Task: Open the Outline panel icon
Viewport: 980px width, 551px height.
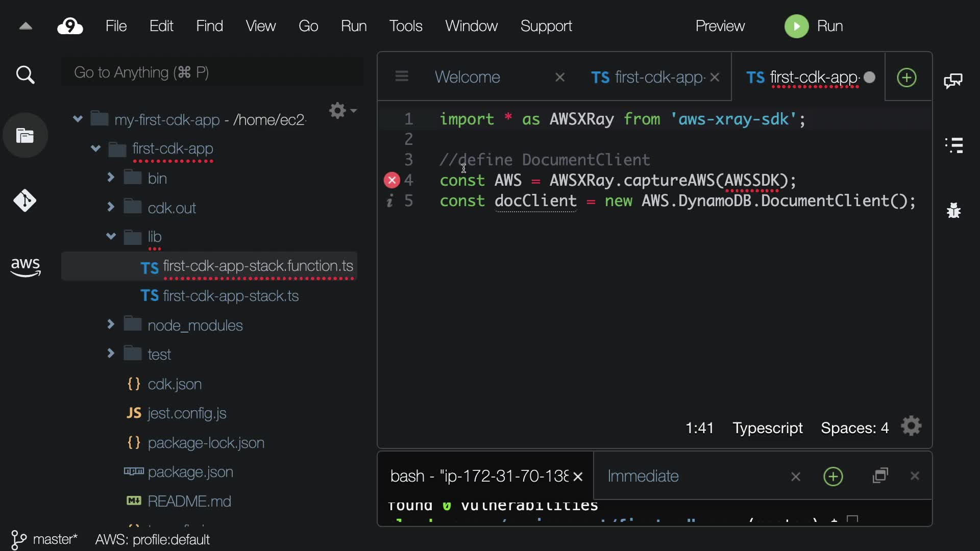Action: tap(953, 145)
